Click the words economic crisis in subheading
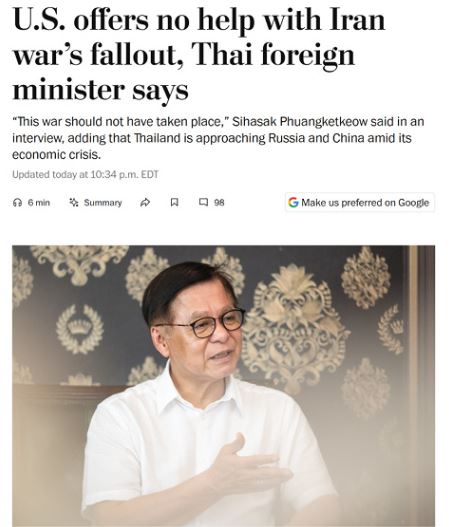451x527 pixels. 56,155
